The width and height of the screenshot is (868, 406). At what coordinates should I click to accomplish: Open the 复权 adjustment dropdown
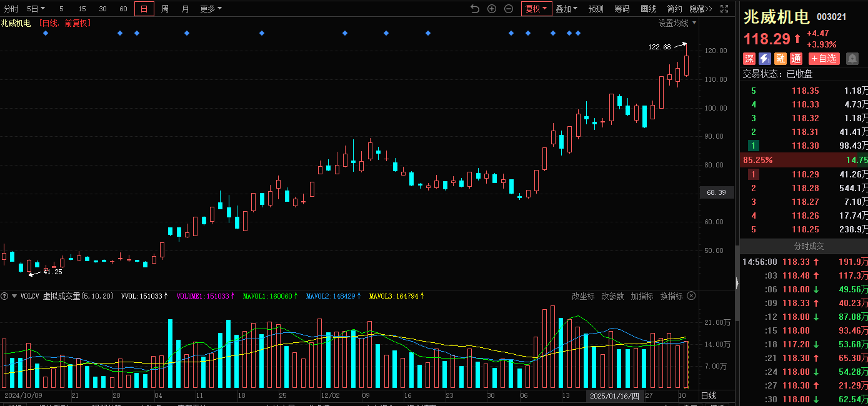(x=536, y=9)
